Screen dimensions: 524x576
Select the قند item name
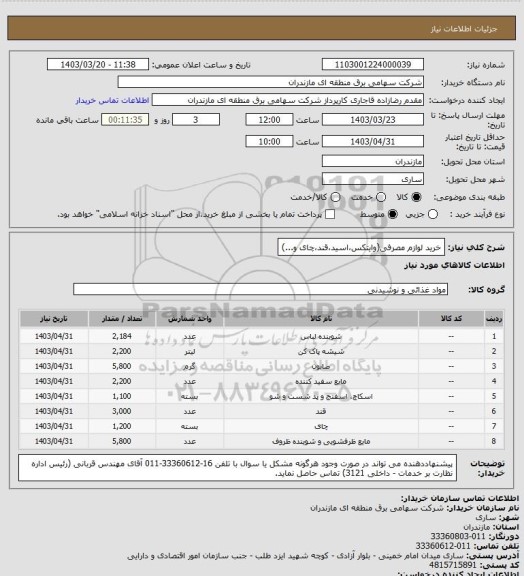click(321, 411)
